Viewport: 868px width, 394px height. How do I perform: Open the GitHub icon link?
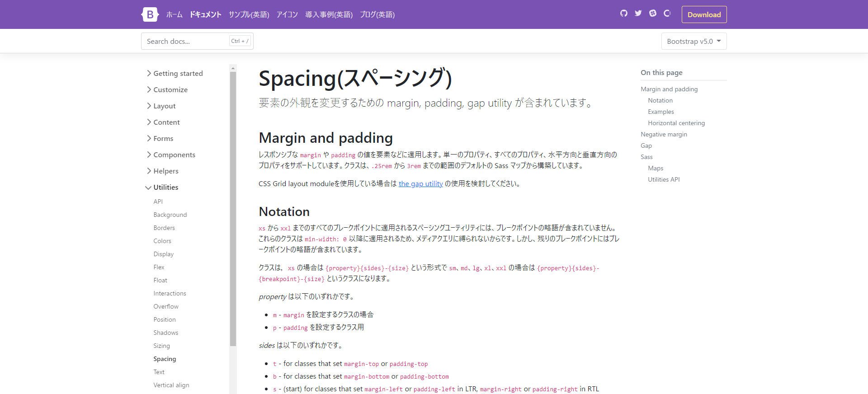point(624,14)
